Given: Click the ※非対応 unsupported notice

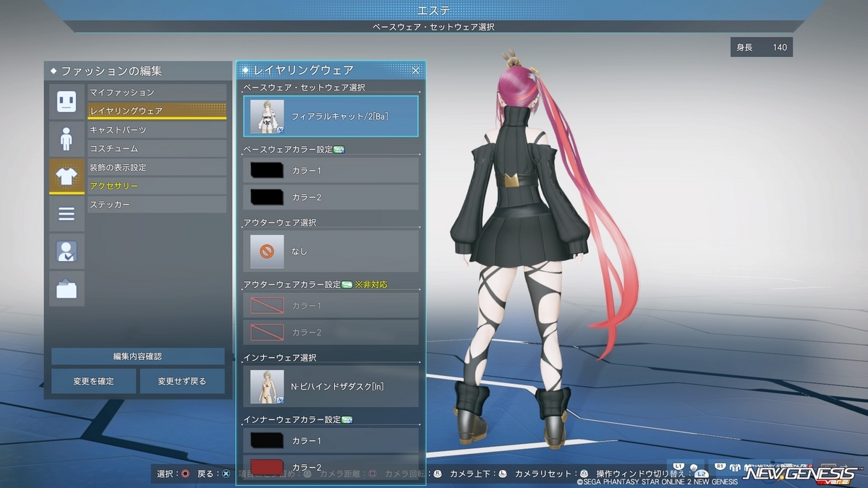Looking at the screenshot, I should point(371,284).
